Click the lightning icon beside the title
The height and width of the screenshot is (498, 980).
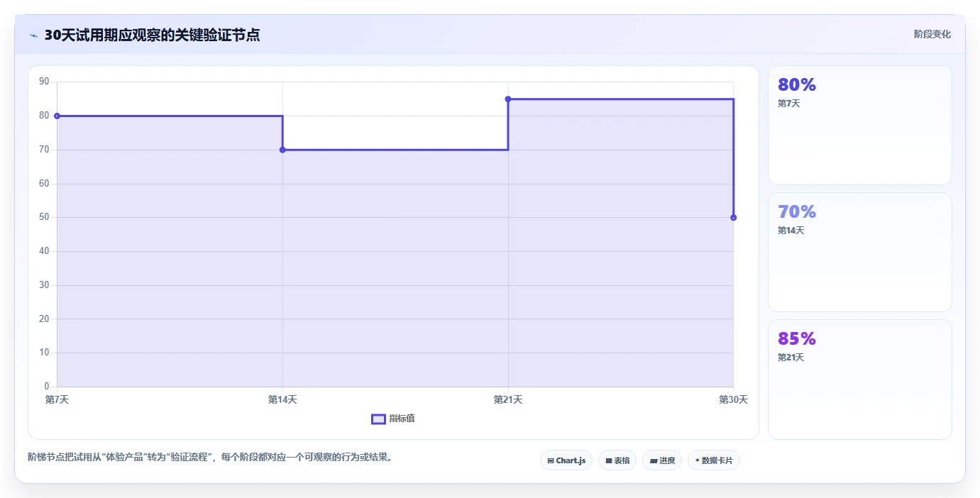[33, 35]
